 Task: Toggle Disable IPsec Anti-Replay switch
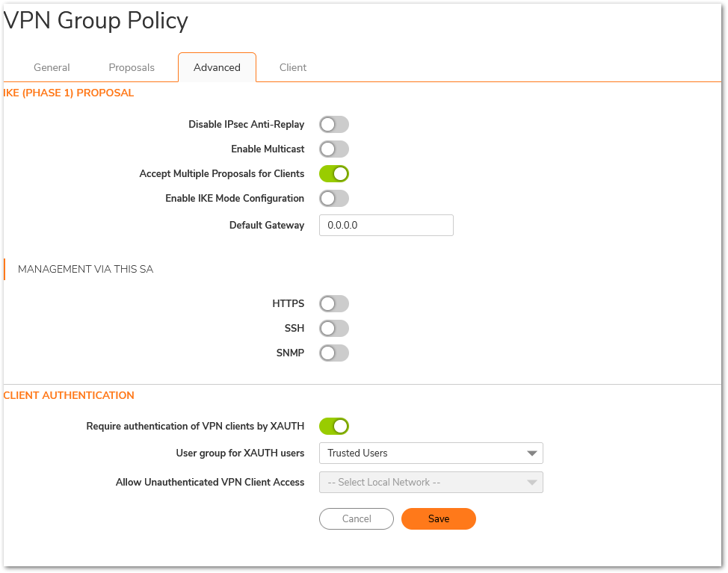tap(334, 124)
